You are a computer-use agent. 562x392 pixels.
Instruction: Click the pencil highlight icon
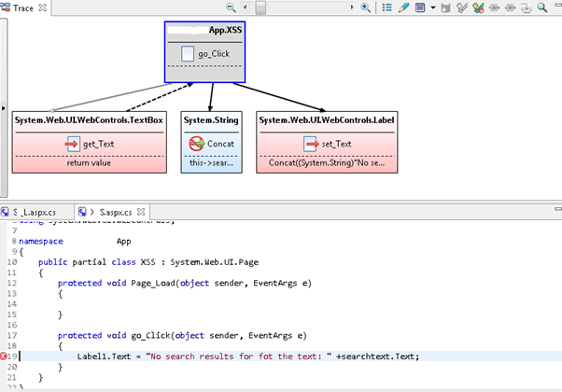coord(403,7)
